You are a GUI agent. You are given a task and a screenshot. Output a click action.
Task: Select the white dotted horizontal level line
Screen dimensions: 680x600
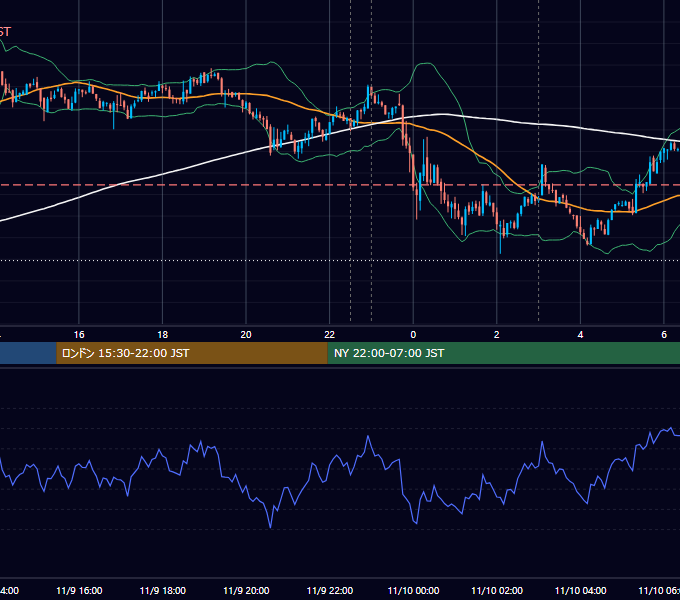click(340, 261)
